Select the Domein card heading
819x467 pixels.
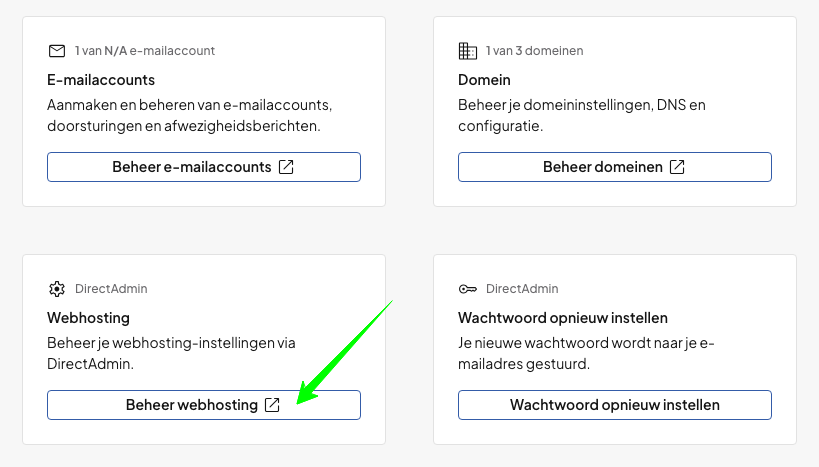tap(484, 79)
